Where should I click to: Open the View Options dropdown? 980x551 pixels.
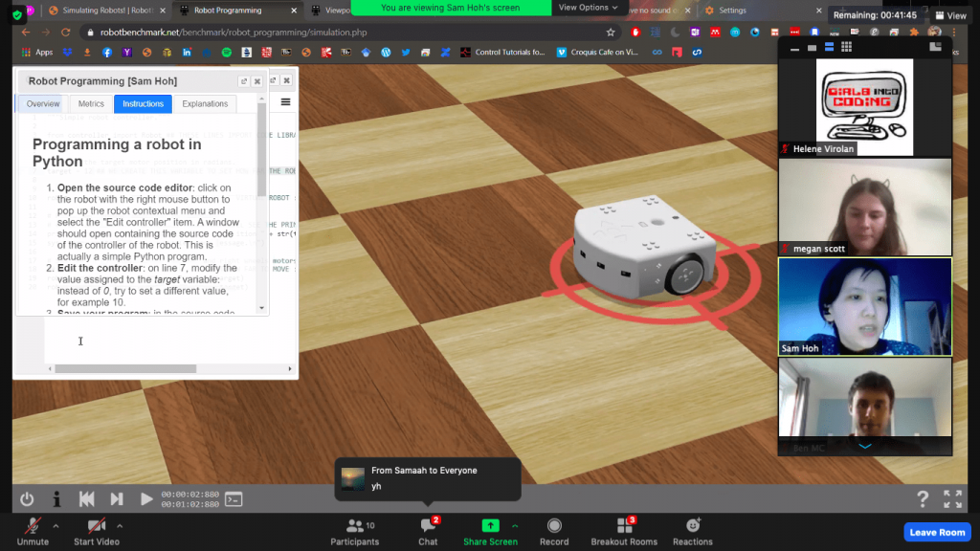(x=588, y=8)
